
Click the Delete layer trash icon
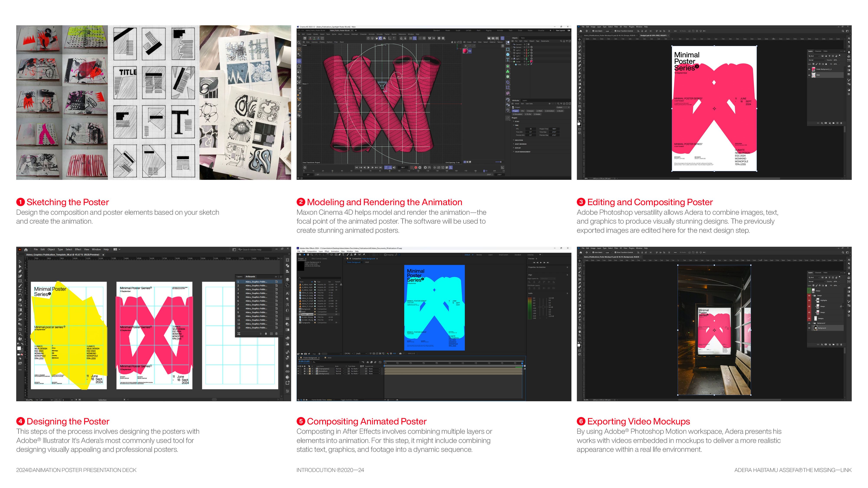tap(841, 123)
